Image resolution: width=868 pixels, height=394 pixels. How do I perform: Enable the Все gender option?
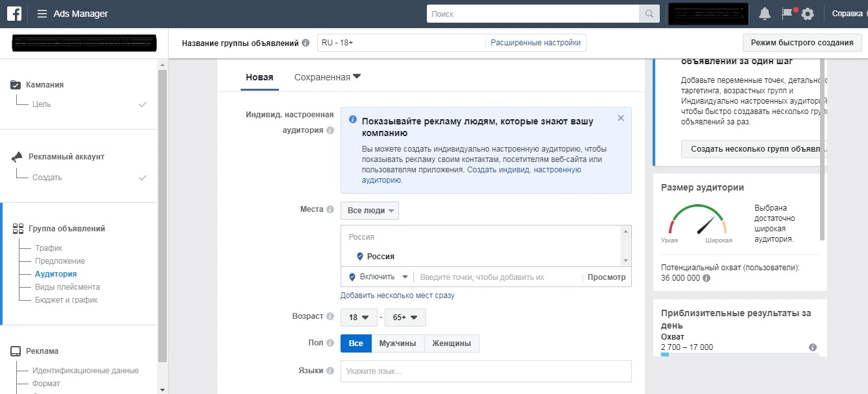click(356, 343)
